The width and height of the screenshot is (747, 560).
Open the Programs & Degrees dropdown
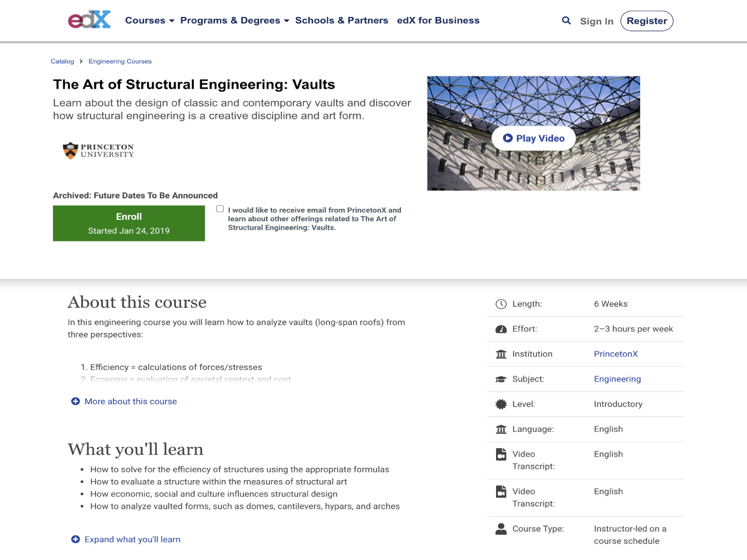click(235, 20)
